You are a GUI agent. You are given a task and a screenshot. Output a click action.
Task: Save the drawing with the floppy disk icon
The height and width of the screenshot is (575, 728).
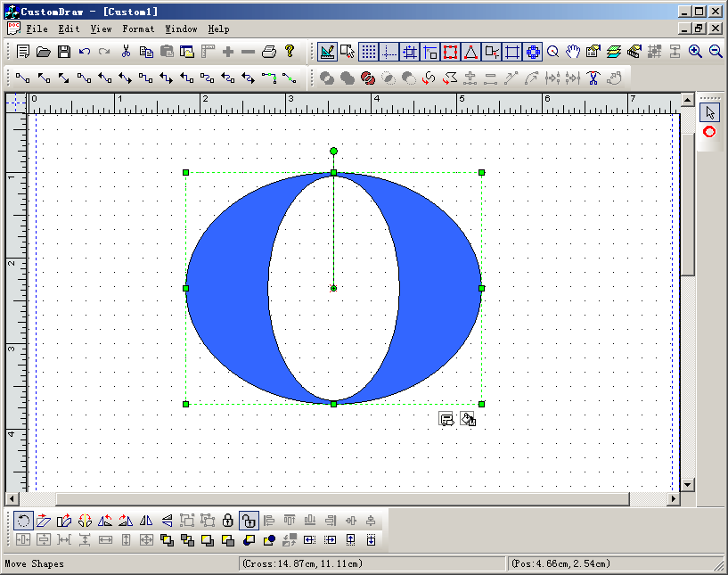point(64,52)
